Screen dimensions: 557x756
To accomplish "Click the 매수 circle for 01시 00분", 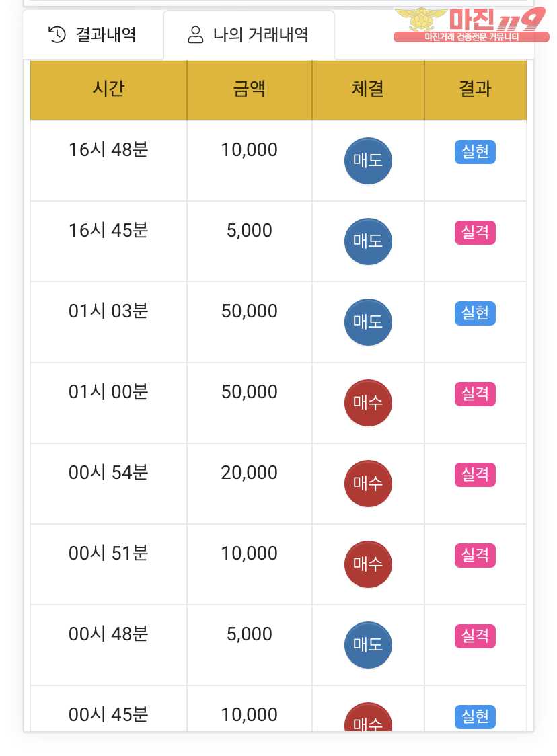I will [368, 403].
